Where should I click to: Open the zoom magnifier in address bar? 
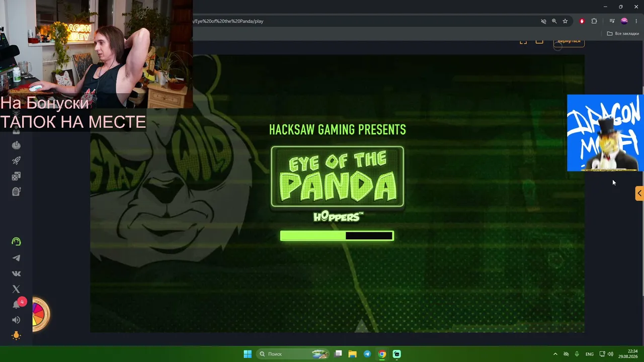point(554,21)
